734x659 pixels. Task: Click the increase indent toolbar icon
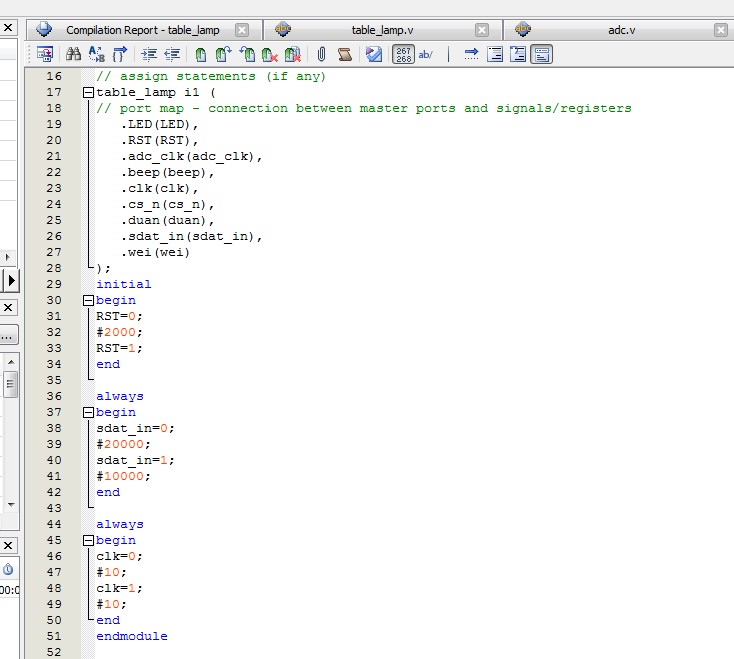coord(150,54)
